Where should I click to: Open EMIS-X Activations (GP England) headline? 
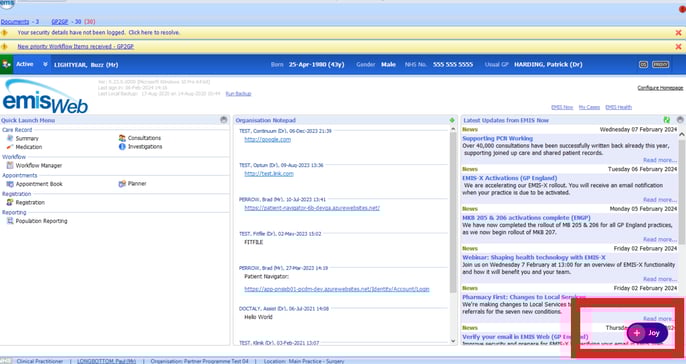point(510,178)
